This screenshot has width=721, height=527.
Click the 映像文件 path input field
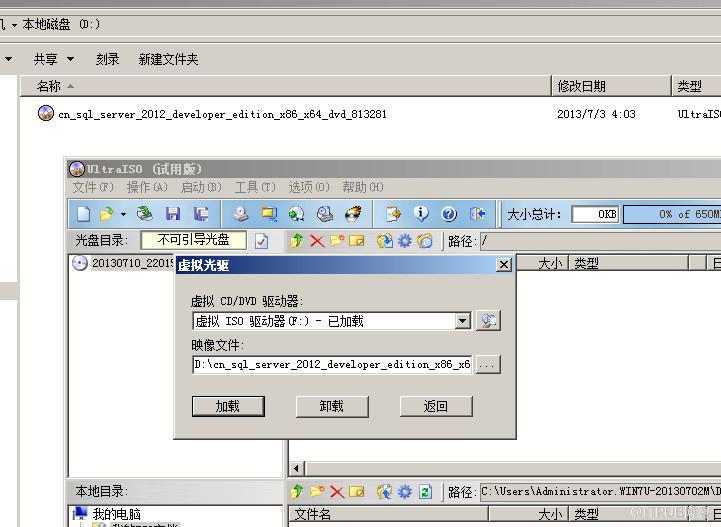332,364
